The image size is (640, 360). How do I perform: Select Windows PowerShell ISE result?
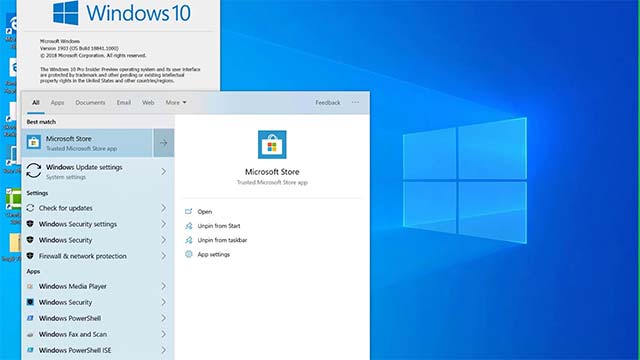[x=98, y=350]
